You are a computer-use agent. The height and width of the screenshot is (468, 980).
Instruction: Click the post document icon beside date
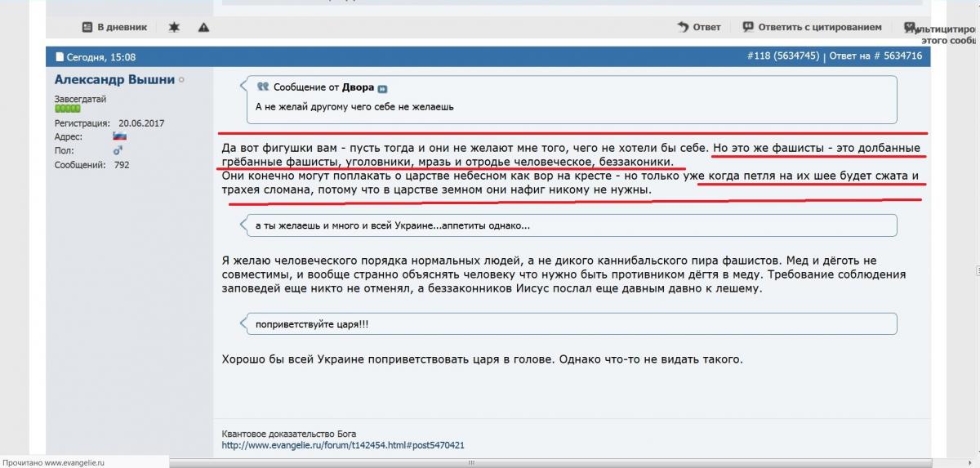(x=59, y=57)
